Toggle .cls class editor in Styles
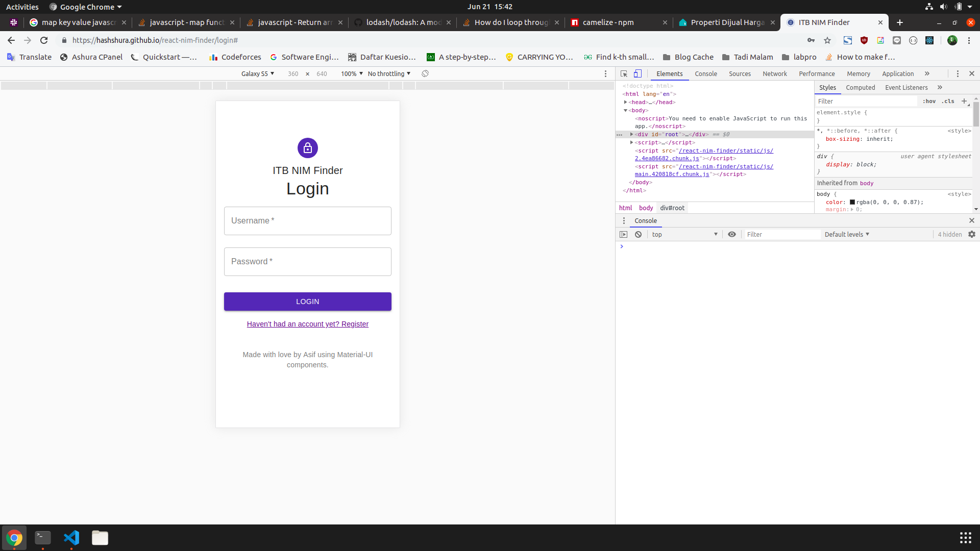This screenshot has width=980, height=551. pyautogui.click(x=947, y=101)
